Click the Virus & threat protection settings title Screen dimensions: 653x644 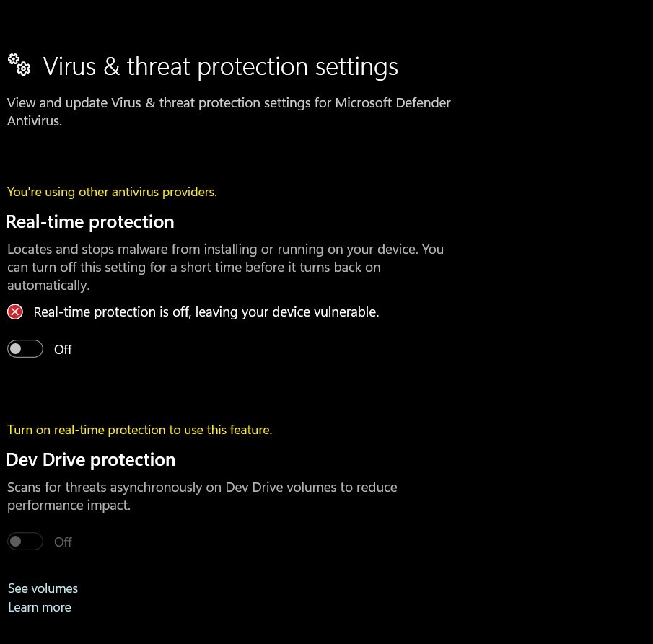pos(221,66)
